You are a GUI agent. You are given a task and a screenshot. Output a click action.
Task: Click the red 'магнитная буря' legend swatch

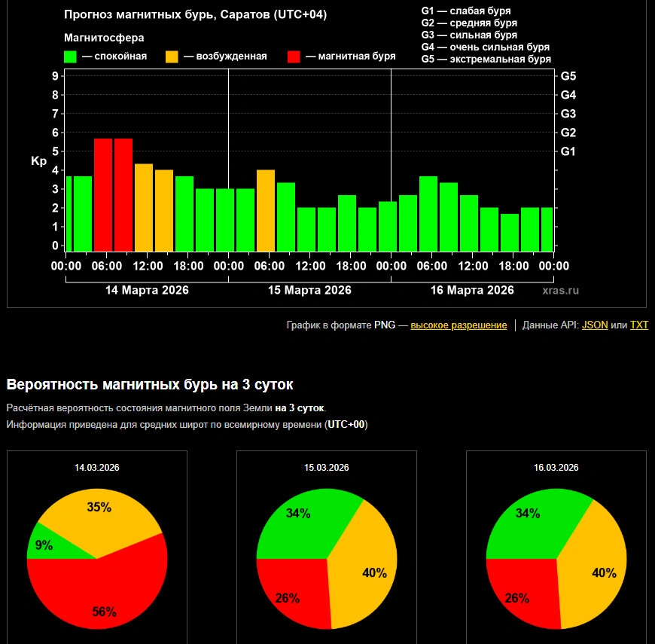point(294,56)
